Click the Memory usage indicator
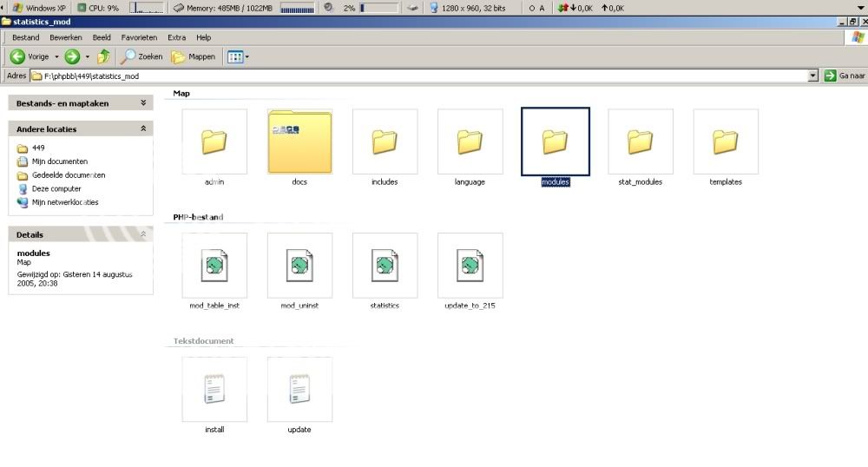 (223, 8)
